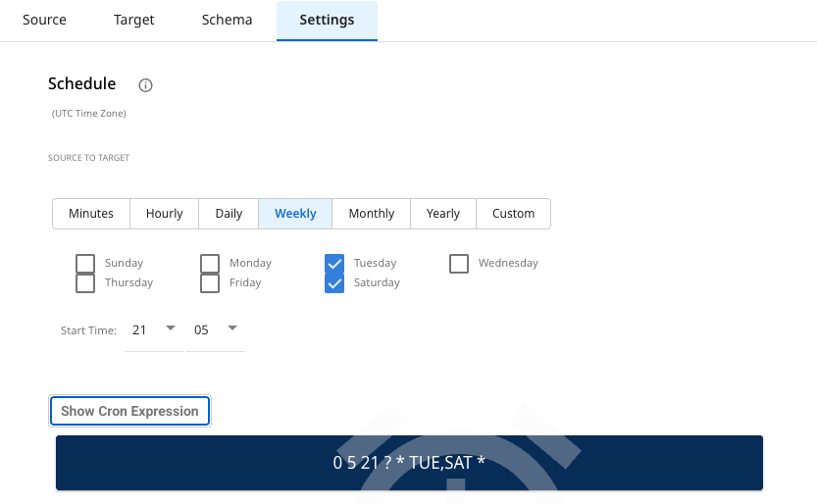
Task: Go to the Schema tab
Action: pyautogui.click(x=227, y=21)
